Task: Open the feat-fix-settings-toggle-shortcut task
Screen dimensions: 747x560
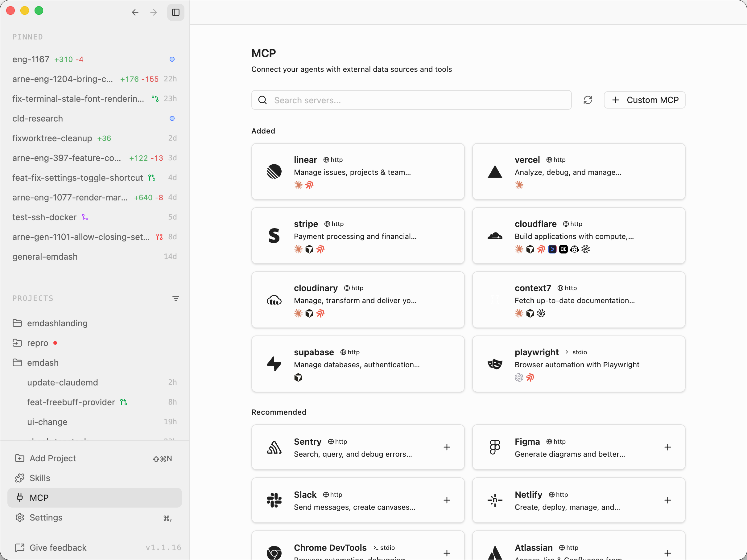Action: pos(95,178)
